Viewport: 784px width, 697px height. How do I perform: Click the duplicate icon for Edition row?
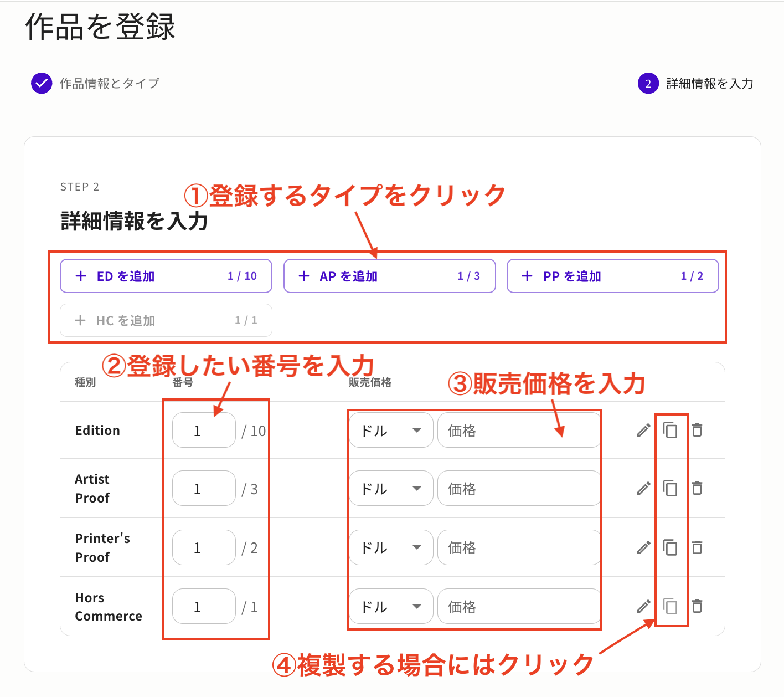(x=670, y=430)
